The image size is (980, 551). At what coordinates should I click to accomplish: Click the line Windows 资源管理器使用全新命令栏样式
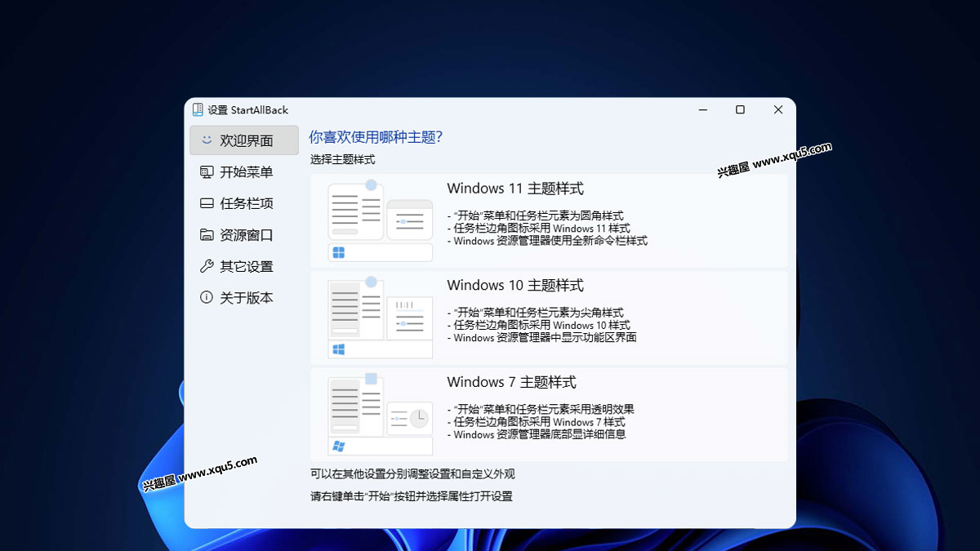[547, 241]
